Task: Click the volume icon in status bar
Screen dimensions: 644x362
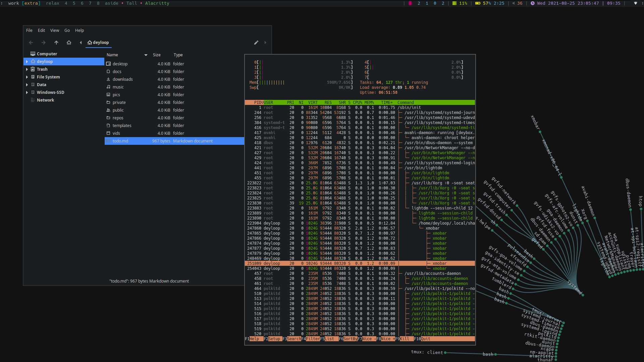Action: 514,3
